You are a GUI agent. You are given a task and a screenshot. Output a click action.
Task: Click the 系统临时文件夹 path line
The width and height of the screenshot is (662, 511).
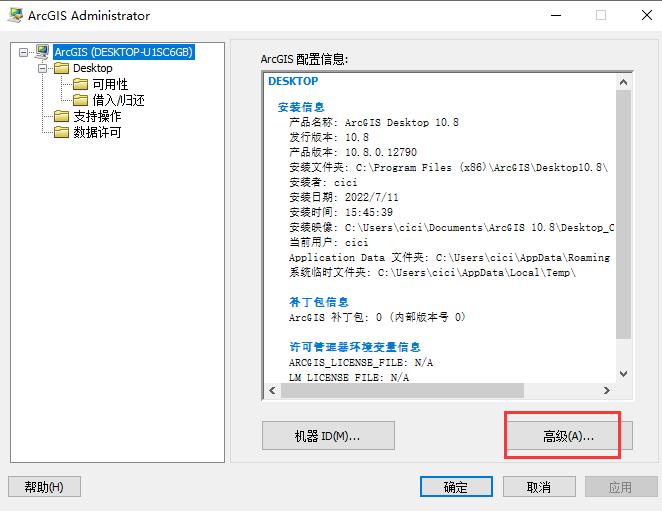point(432,273)
